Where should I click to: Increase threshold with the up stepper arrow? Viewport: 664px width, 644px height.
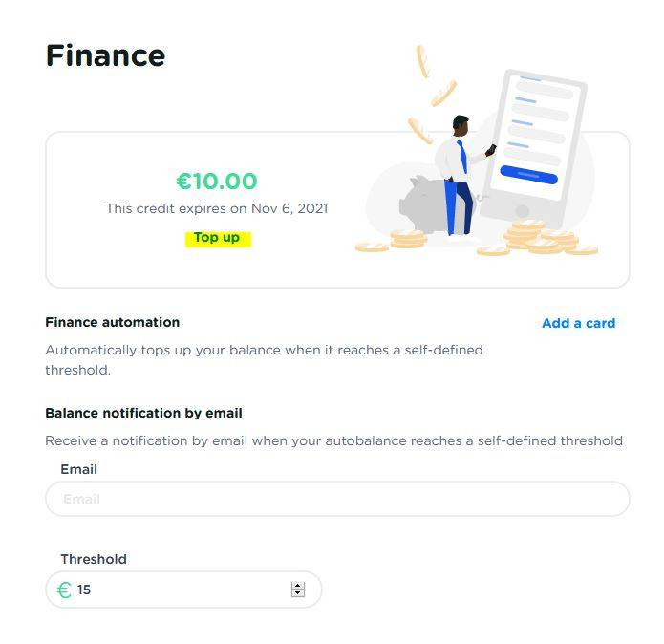(298, 586)
